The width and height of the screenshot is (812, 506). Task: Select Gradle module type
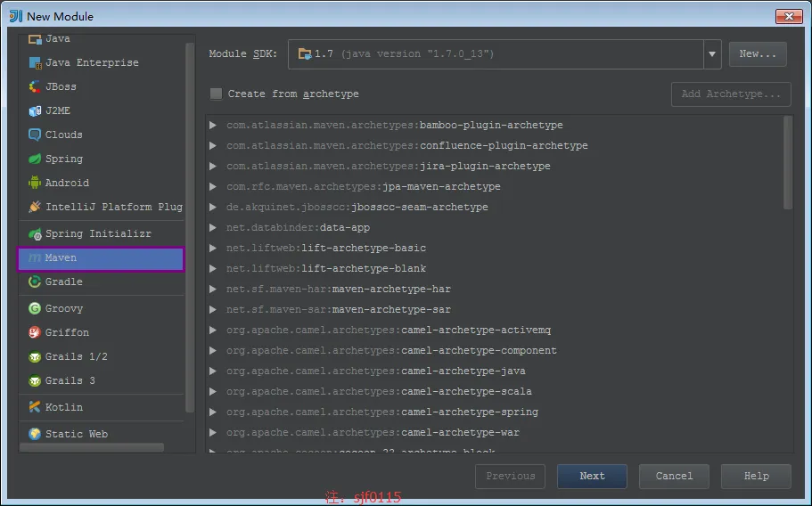coord(102,282)
